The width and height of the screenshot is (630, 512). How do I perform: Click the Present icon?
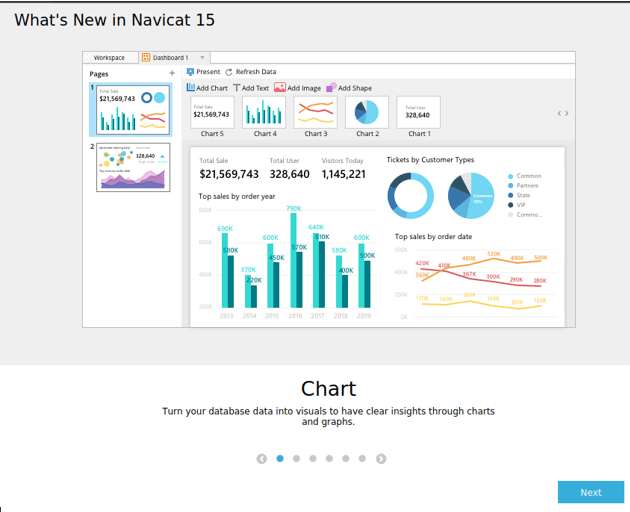click(190, 72)
